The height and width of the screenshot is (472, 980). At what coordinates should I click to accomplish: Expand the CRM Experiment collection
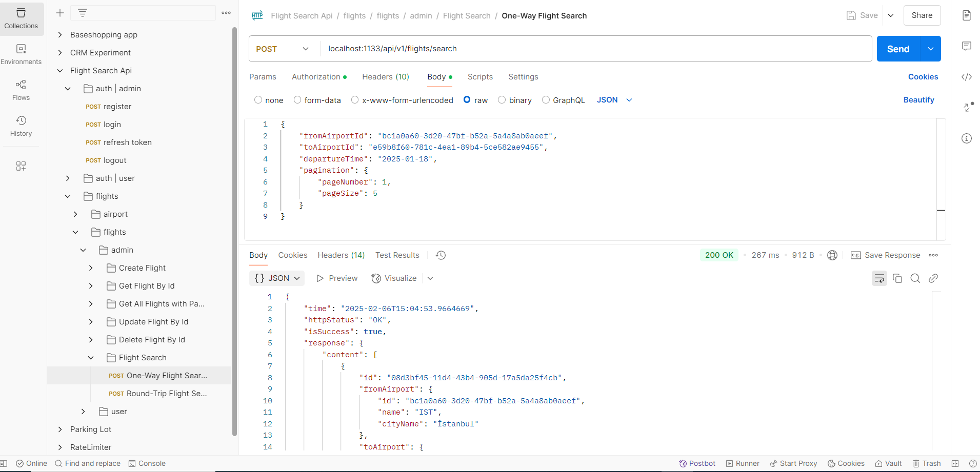point(60,53)
